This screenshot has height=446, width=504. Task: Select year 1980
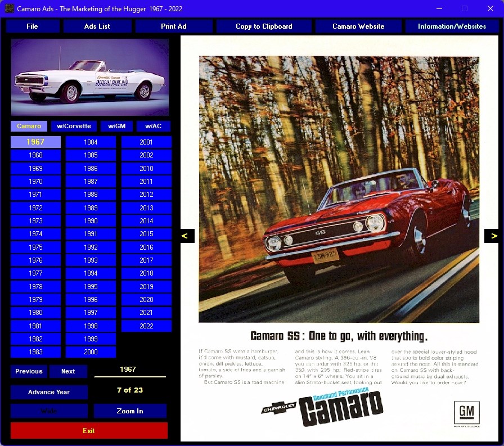[35, 313]
